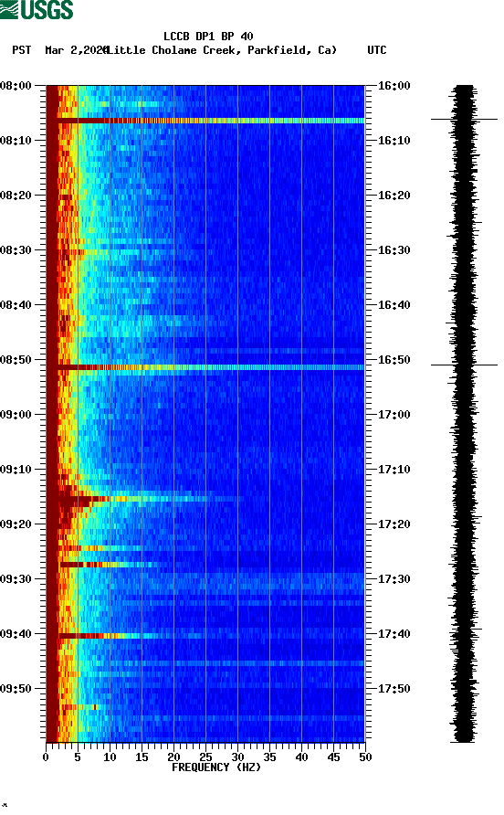
Task: Click the 50 Hz axis tick label
Action: [x=365, y=757]
